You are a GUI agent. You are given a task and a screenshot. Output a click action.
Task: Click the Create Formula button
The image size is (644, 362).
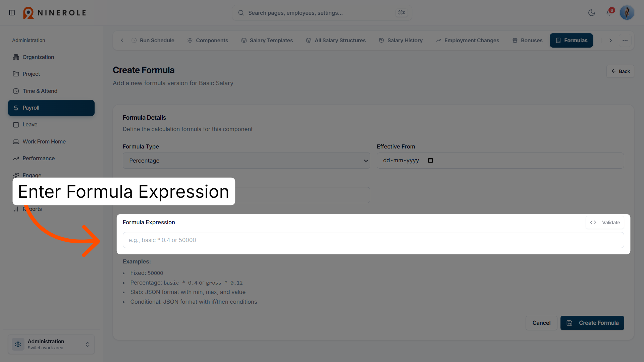[x=592, y=323]
